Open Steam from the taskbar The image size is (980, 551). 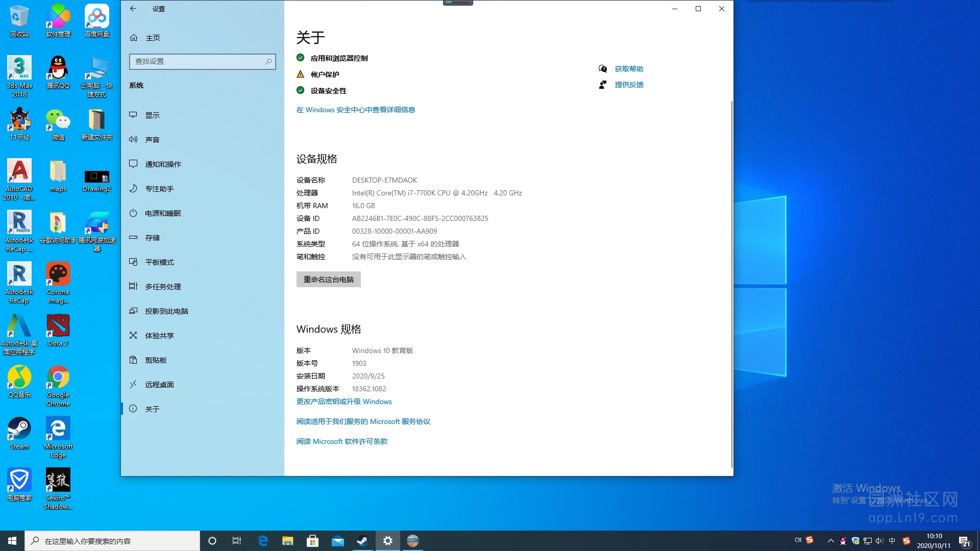coord(362,541)
